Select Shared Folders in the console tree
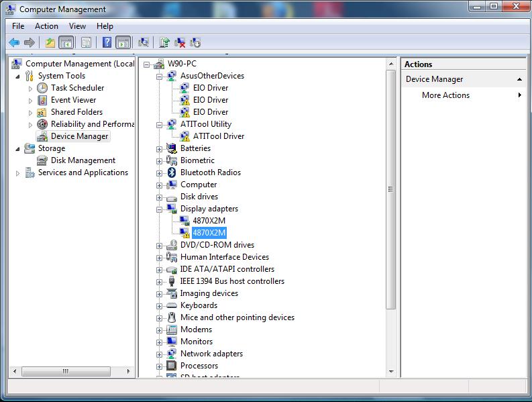This screenshot has width=532, height=402. [76, 112]
